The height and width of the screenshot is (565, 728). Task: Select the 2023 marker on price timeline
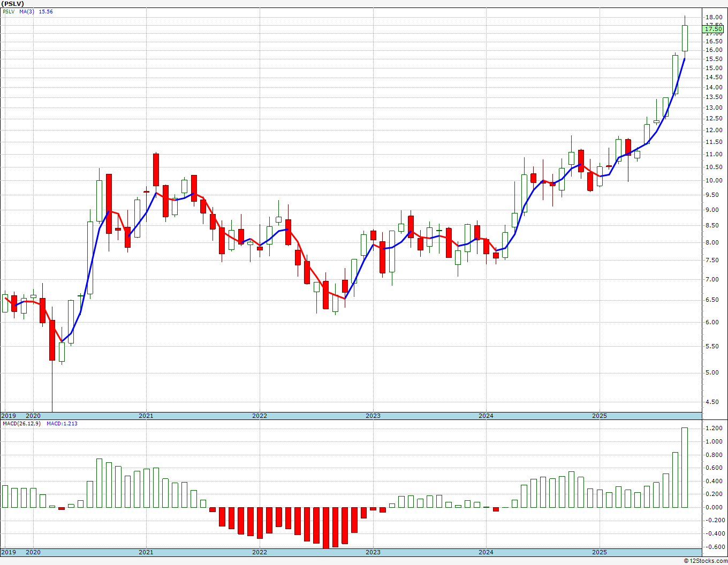point(373,416)
